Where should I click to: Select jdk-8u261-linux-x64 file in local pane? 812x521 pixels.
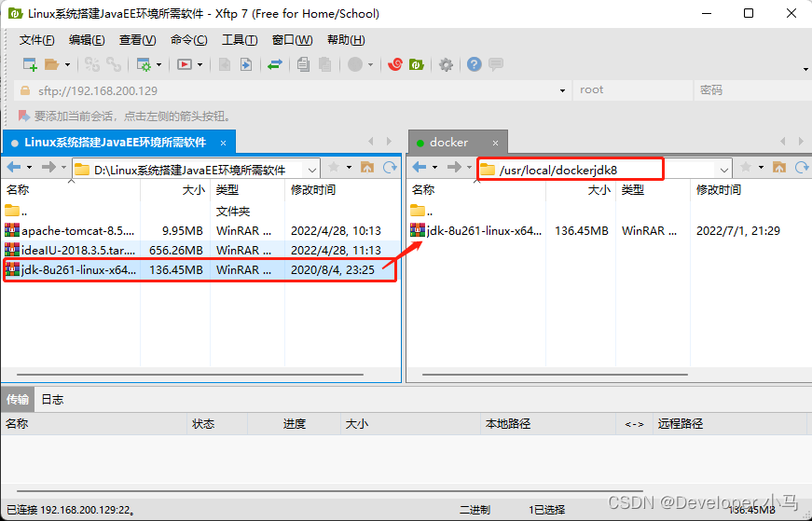(x=201, y=270)
